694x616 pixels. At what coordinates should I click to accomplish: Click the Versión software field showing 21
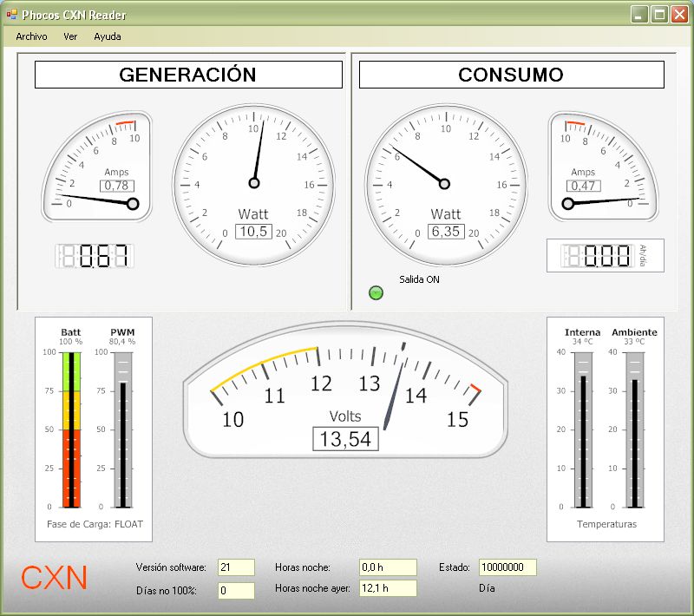tap(236, 567)
